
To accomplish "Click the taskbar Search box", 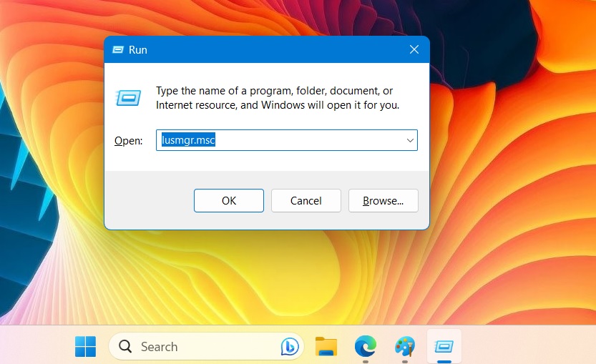I will click(206, 347).
